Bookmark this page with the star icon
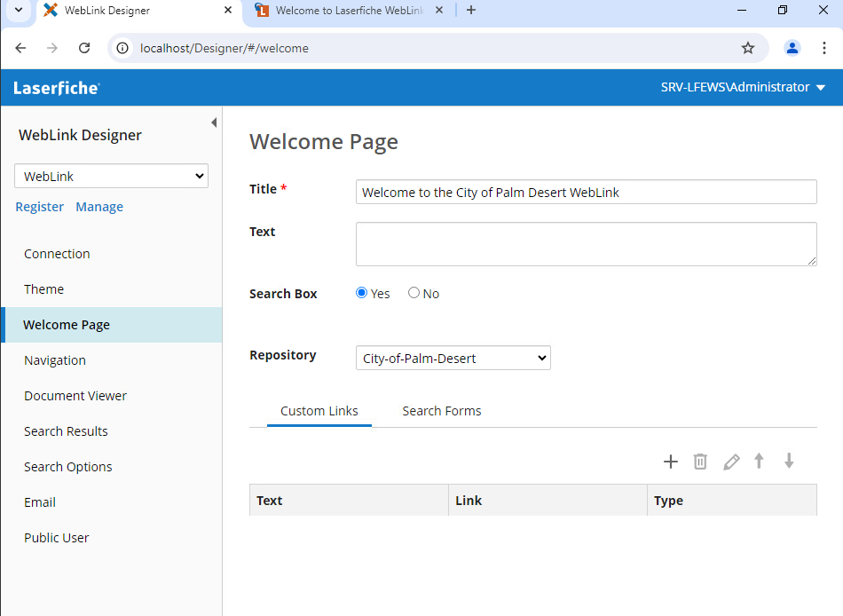The height and width of the screenshot is (616, 843). [748, 48]
